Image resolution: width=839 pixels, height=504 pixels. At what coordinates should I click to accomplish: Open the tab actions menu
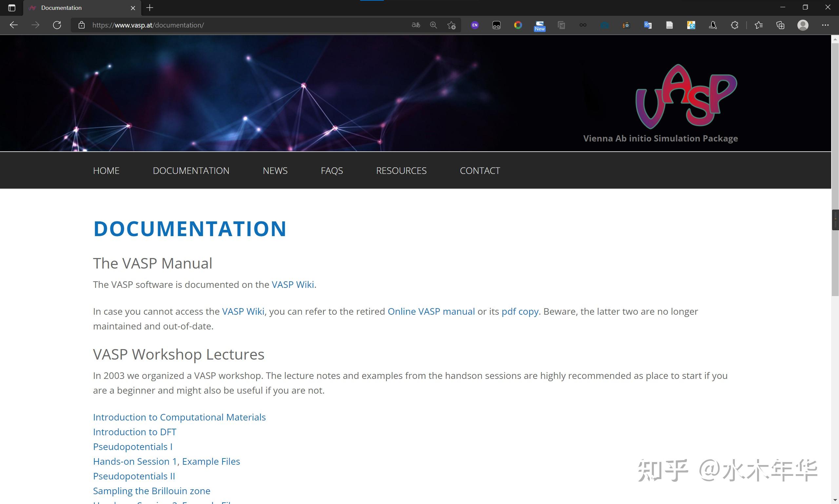11,8
